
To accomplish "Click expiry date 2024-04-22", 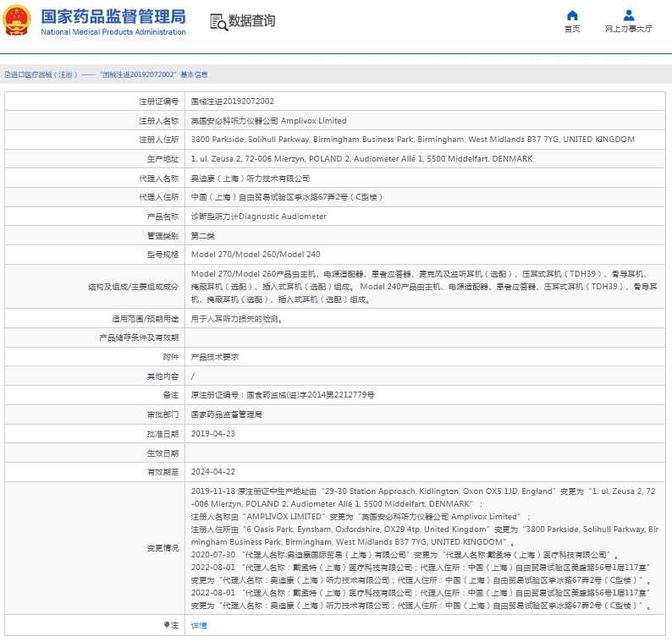I will 213,471.
